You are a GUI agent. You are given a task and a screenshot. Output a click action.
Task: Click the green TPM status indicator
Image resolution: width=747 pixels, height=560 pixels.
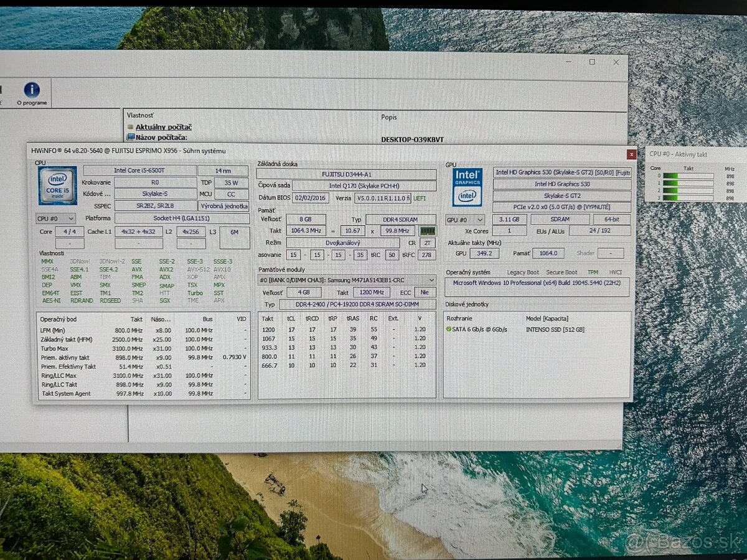coord(593,272)
